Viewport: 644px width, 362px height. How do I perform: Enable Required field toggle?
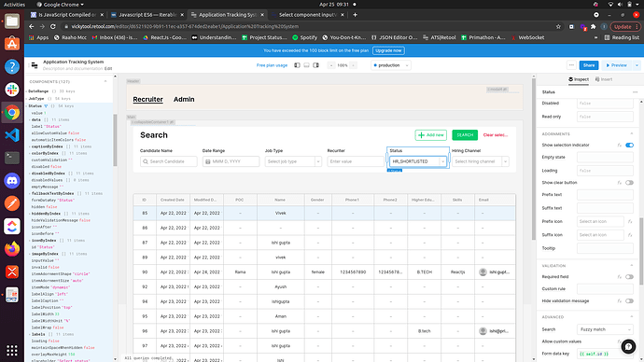(x=629, y=277)
